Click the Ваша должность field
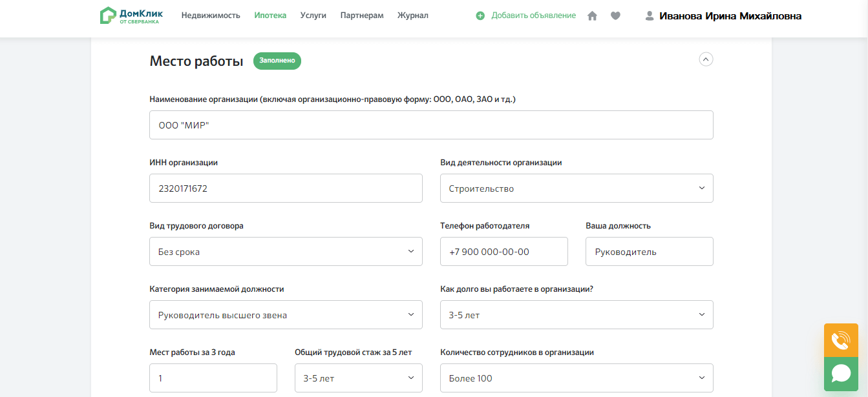This screenshot has height=397, width=868. [x=650, y=252]
